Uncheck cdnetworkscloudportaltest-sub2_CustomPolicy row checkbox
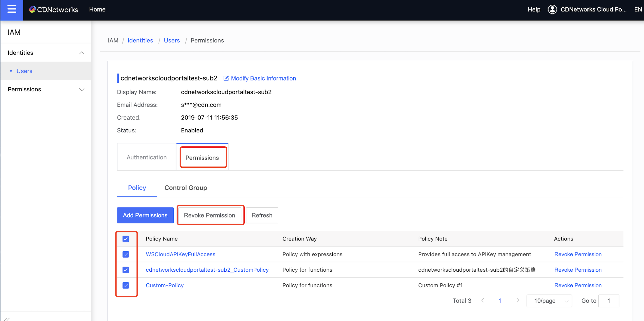This screenshot has height=321, width=644. tap(126, 270)
